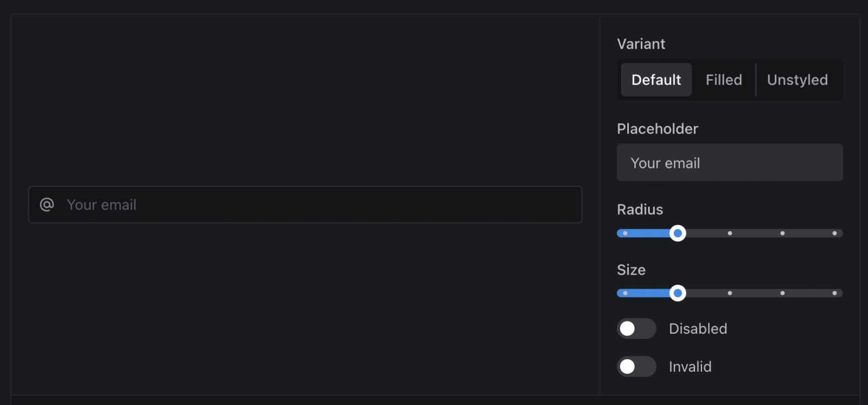The width and height of the screenshot is (868, 405).
Task: Set Size to the first mark
Action: coord(625,293)
